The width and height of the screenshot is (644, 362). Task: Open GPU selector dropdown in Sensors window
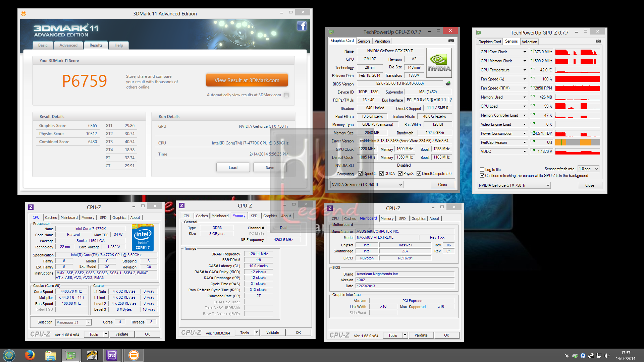point(514,185)
